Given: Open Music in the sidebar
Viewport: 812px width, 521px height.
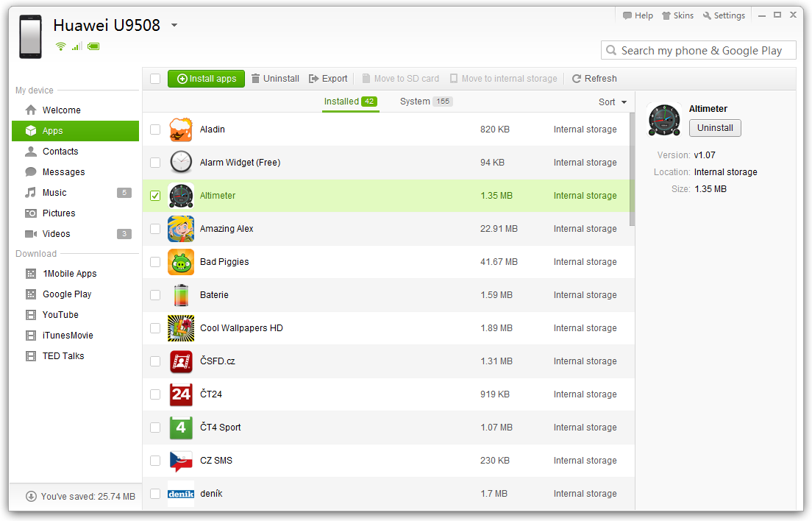Looking at the screenshot, I should [76, 193].
